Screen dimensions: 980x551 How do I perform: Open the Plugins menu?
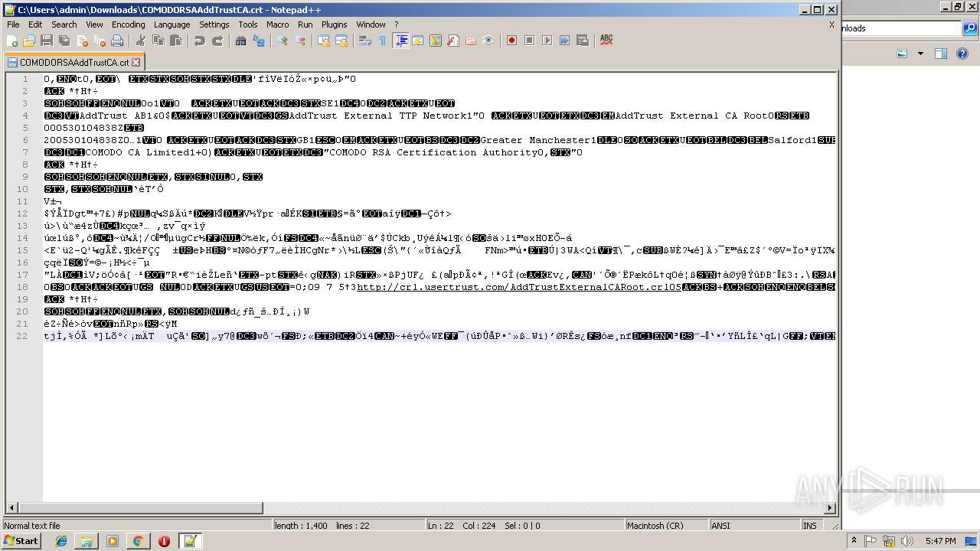click(x=335, y=24)
